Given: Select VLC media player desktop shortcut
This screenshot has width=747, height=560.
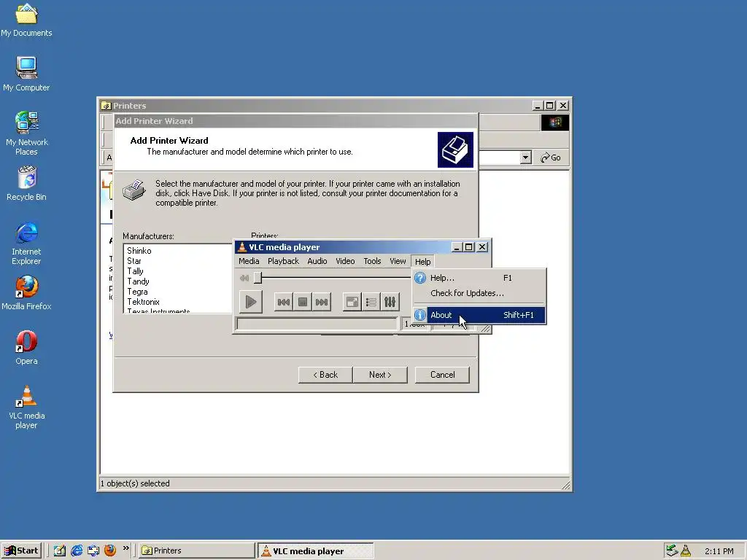Looking at the screenshot, I should 26,407.
